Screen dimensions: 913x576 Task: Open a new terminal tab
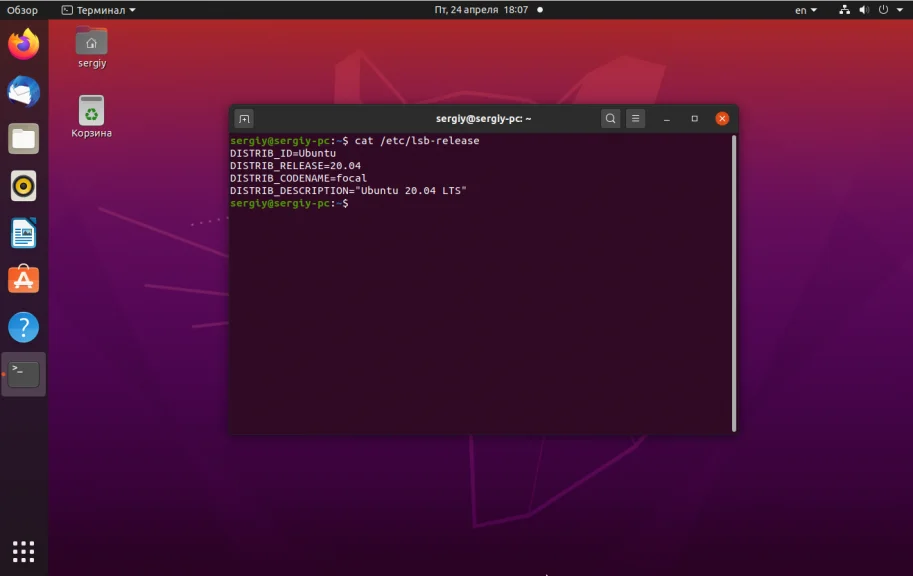[x=244, y=119]
